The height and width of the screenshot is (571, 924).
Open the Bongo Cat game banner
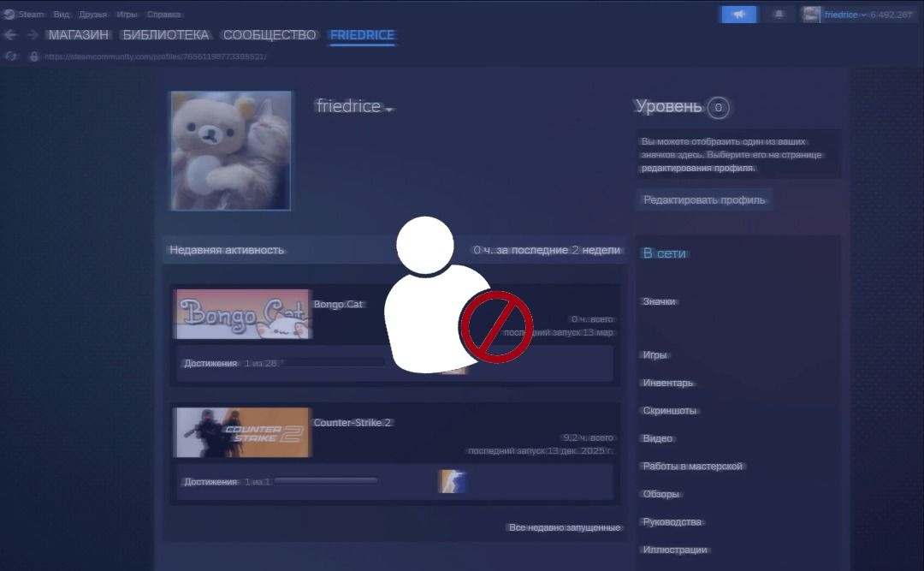coord(242,314)
